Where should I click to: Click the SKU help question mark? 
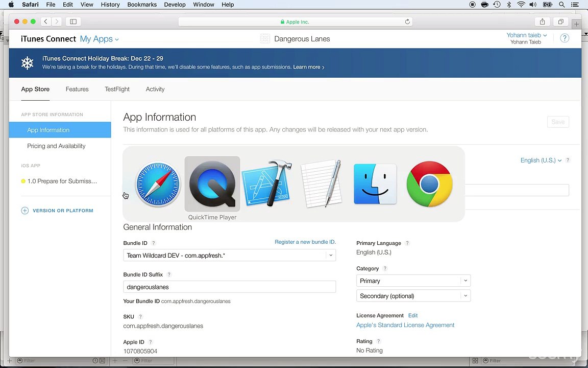[x=140, y=316]
